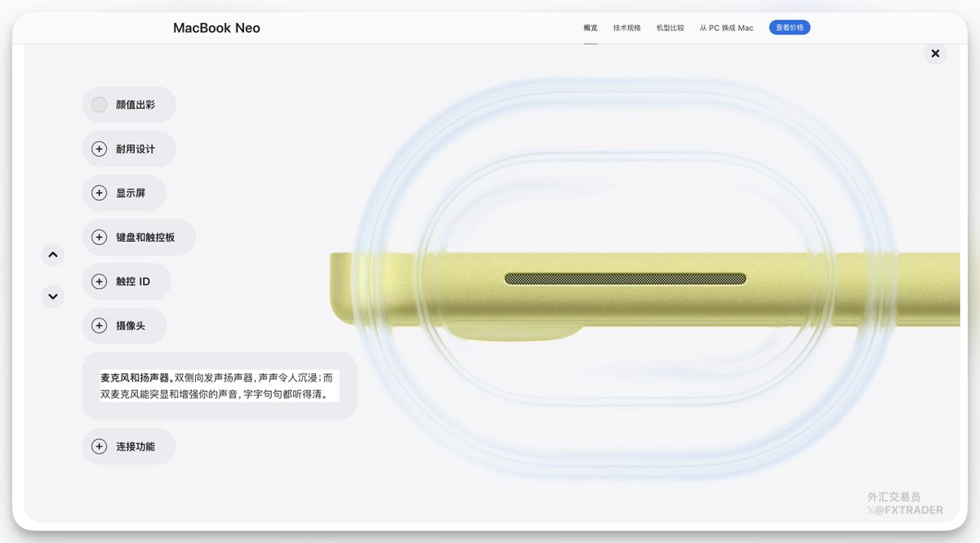Viewport: 980px width, 543px height.
Task: Open the 机型比较 tab
Action: [x=670, y=28]
